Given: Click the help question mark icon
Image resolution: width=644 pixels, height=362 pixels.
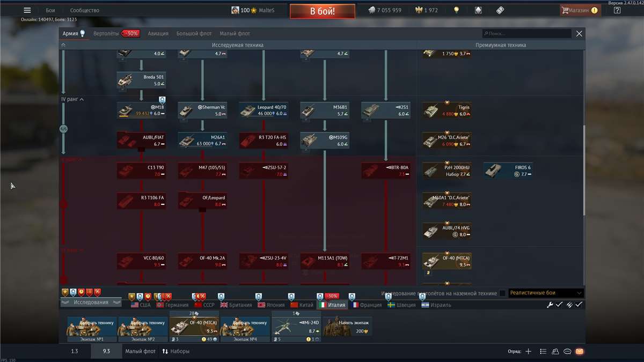Looking at the screenshot, I should [x=617, y=10].
